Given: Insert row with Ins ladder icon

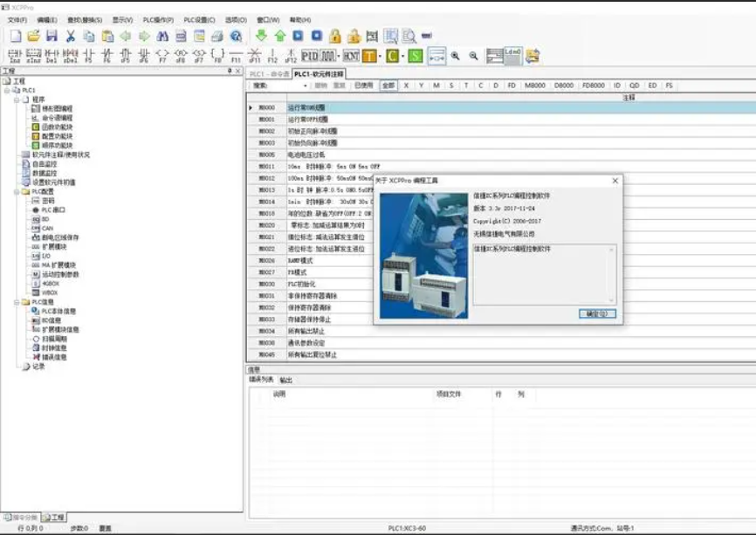Looking at the screenshot, I should click(x=15, y=56).
